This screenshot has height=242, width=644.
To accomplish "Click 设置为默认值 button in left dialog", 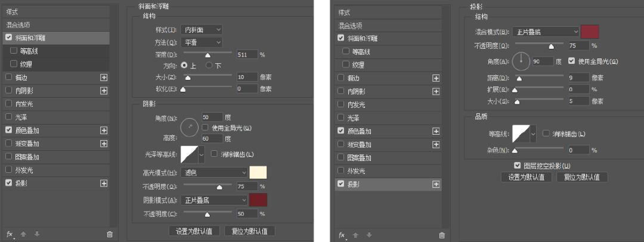I will pyautogui.click(x=194, y=231).
